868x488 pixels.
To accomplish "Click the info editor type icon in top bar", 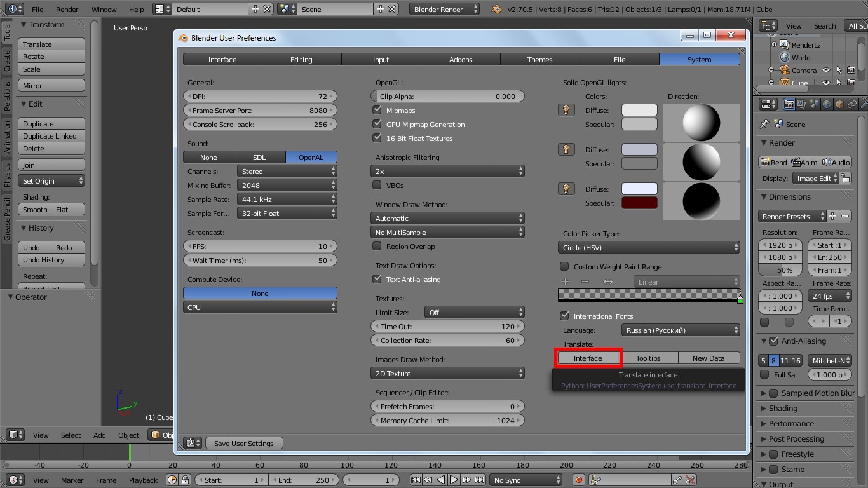I will [x=14, y=9].
